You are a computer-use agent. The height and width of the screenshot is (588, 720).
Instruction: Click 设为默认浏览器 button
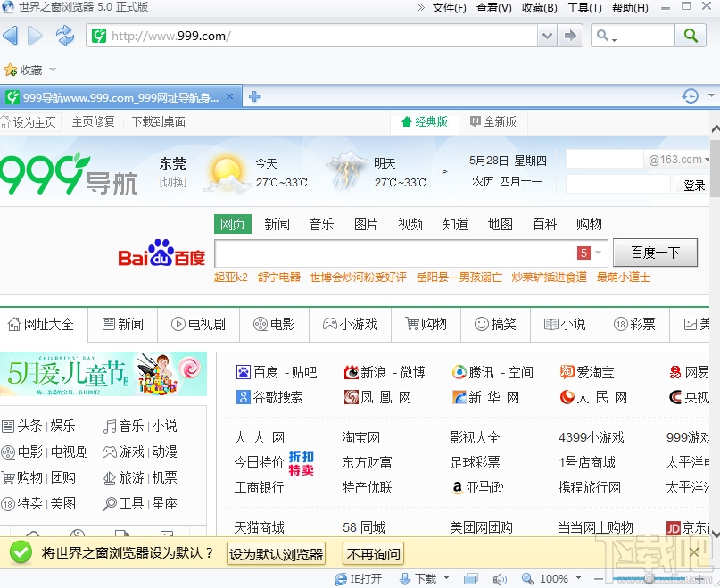click(x=276, y=554)
